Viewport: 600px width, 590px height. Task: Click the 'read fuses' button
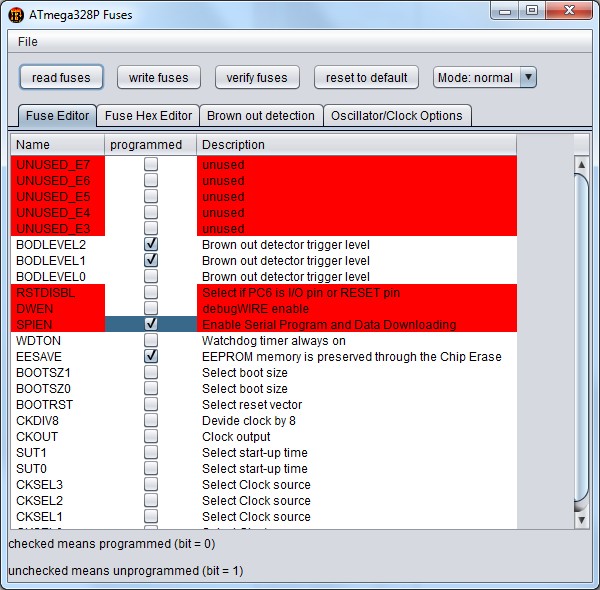[x=61, y=77]
